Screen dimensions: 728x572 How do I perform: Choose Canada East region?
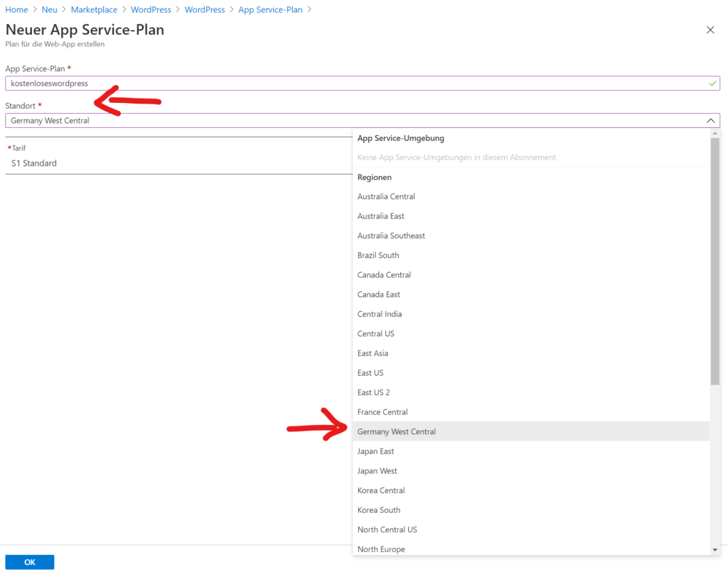click(x=531, y=295)
